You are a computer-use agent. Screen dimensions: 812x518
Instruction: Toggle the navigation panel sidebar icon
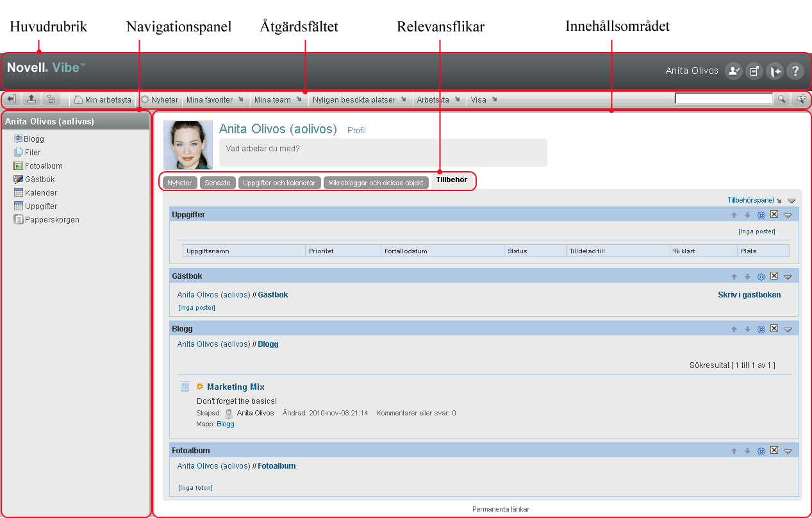pos(12,99)
